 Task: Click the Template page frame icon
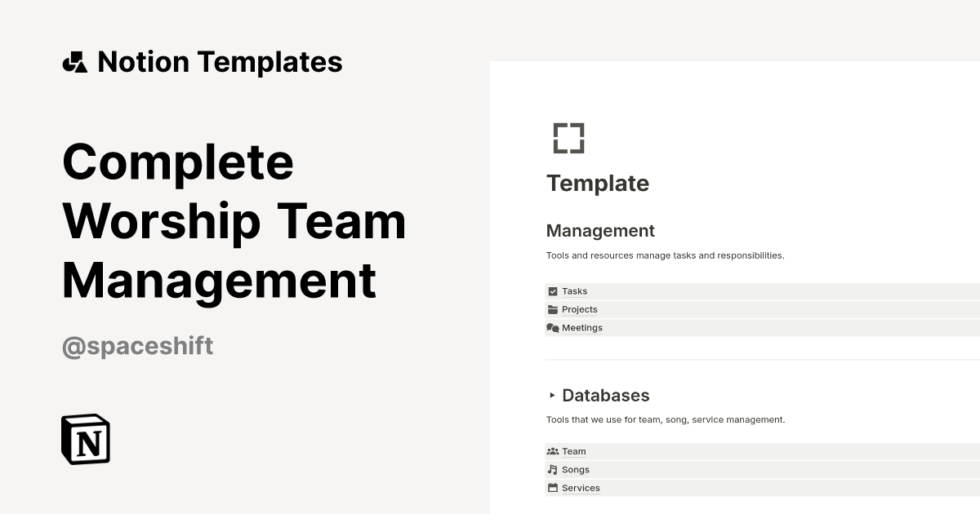tap(568, 138)
